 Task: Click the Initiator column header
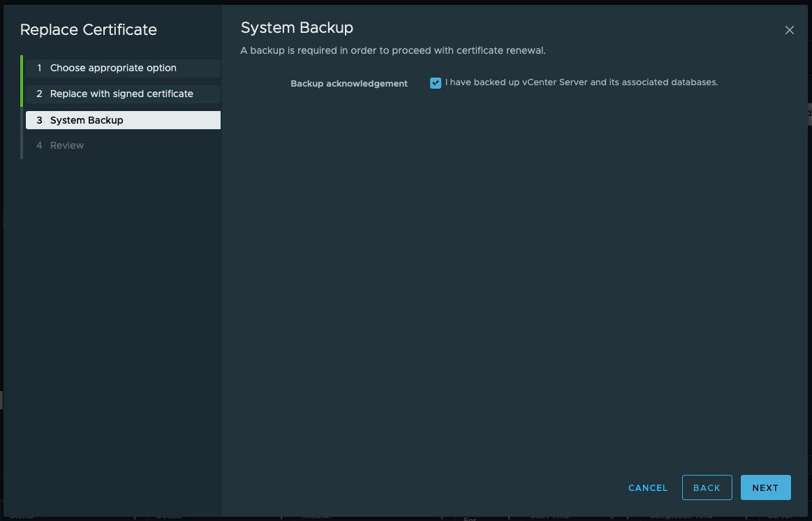tap(318, 517)
